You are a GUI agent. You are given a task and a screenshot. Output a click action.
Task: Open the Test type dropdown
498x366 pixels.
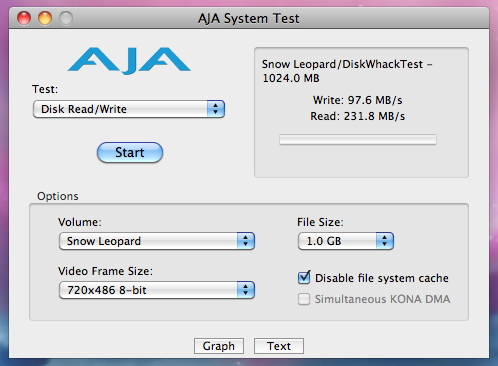(x=129, y=109)
